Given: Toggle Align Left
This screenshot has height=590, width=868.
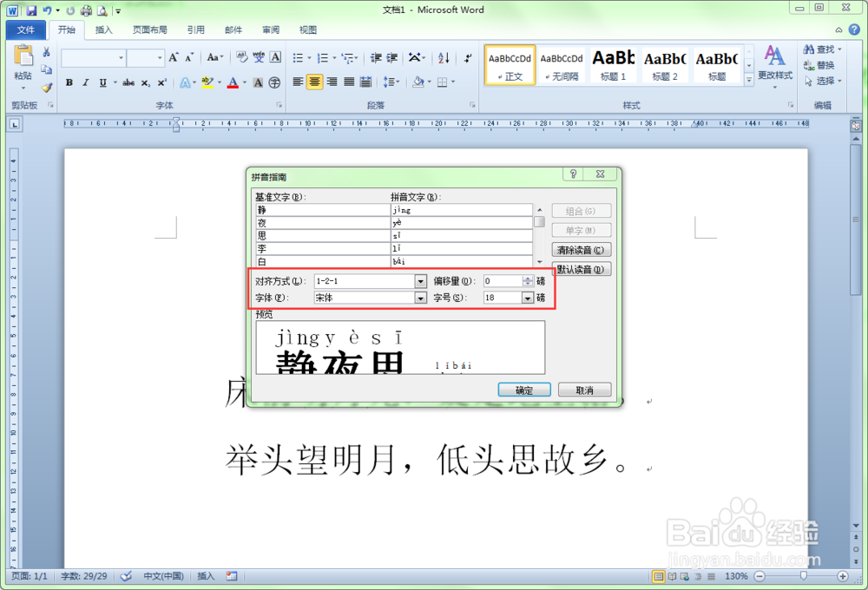Looking at the screenshot, I should (298, 82).
